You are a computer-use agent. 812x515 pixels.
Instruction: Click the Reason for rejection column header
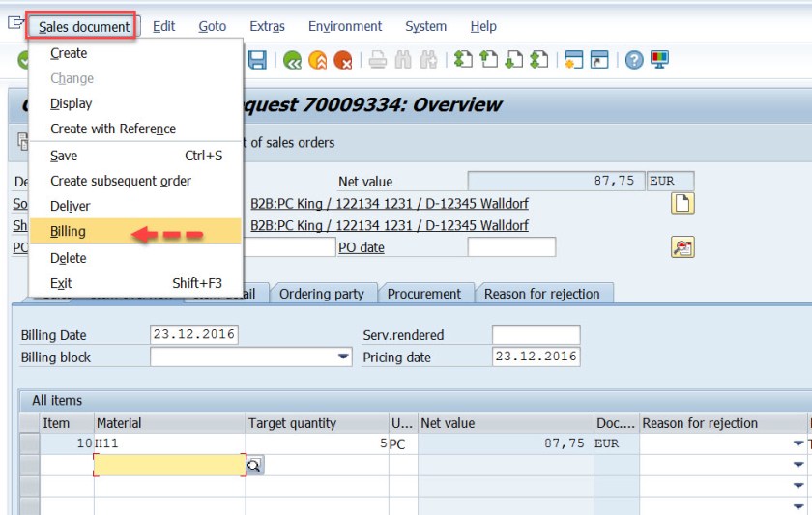(x=723, y=423)
